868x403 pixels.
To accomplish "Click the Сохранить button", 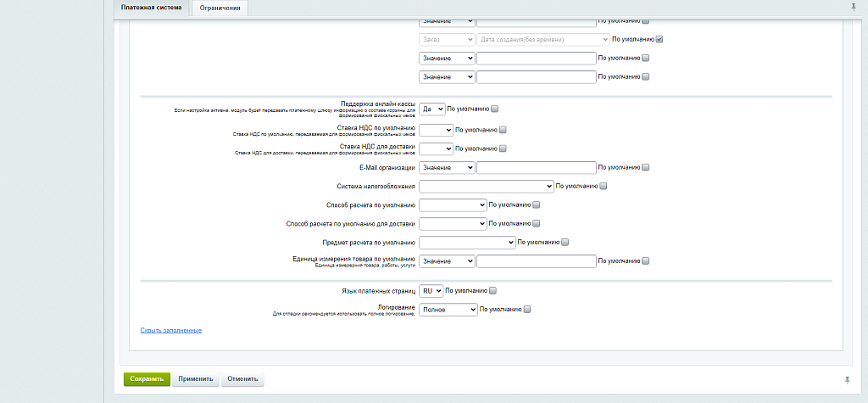I will (147, 379).
